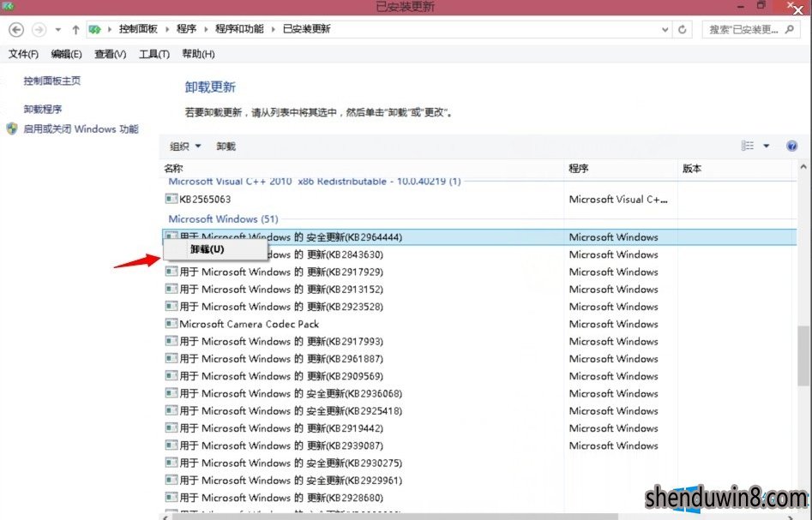Screen dimensions: 812x520
Task: Click icon of KB2917929 entry
Action: point(171,271)
